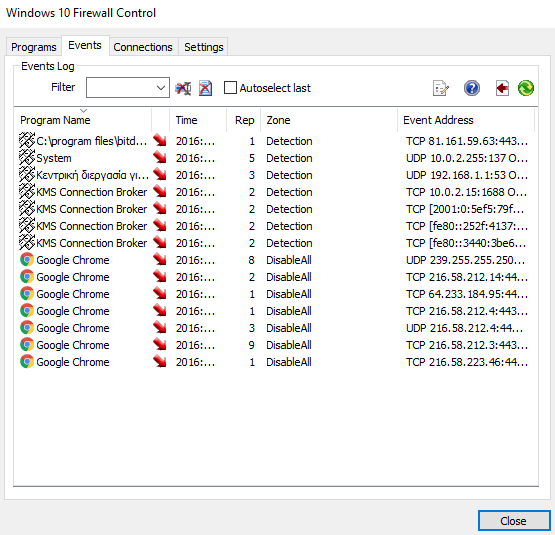The image size is (555, 535).
Task: Click red arrow in the 216.58.212.3 row
Action: click(x=160, y=345)
